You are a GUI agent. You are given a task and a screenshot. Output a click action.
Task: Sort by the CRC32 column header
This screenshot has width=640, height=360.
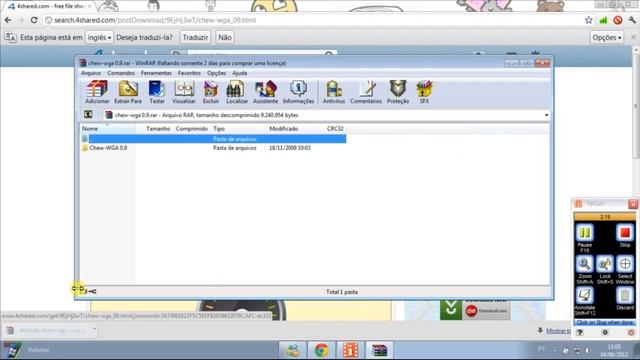click(x=335, y=129)
